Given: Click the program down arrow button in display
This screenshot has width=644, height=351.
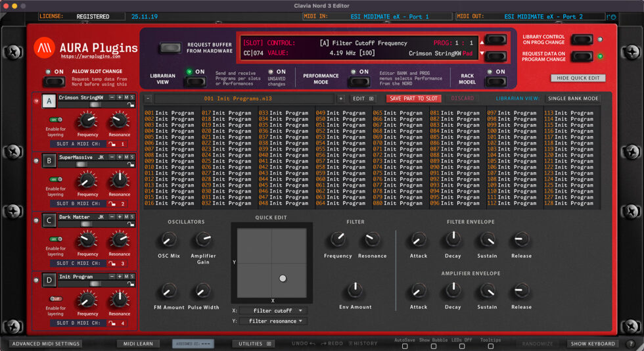Looking at the screenshot, I should [495, 56].
